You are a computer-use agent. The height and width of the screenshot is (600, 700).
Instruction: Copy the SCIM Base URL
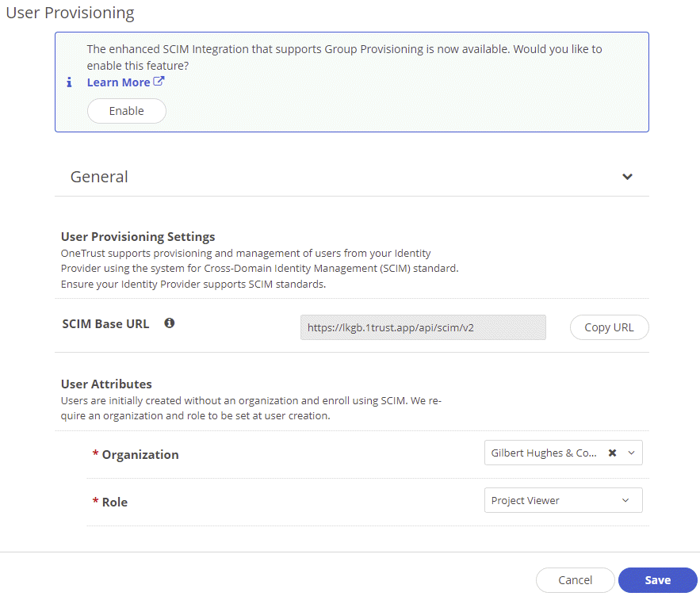click(x=609, y=327)
